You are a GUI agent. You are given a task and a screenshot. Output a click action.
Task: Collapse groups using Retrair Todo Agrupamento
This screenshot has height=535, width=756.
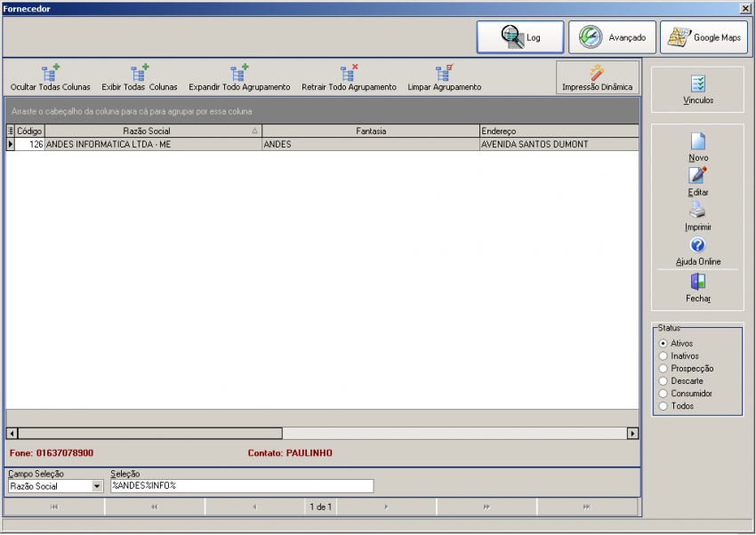349,73
